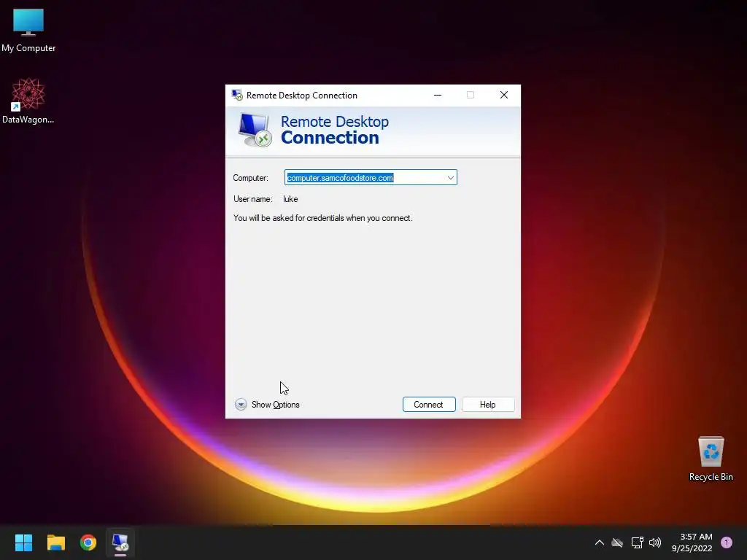Image resolution: width=747 pixels, height=560 pixels.
Task: Open Help for Remote Desktop Connection
Action: click(x=488, y=404)
